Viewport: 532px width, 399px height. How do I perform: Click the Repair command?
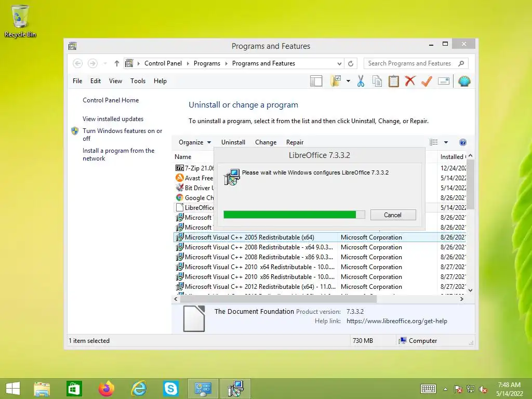[x=295, y=142]
